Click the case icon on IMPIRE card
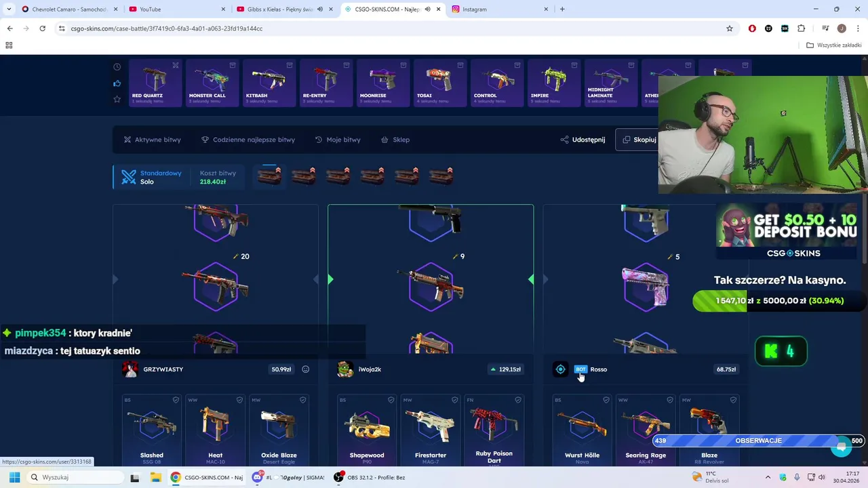The width and height of the screenshot is (868, 488). pyautogui.click(x=574, y=65)
